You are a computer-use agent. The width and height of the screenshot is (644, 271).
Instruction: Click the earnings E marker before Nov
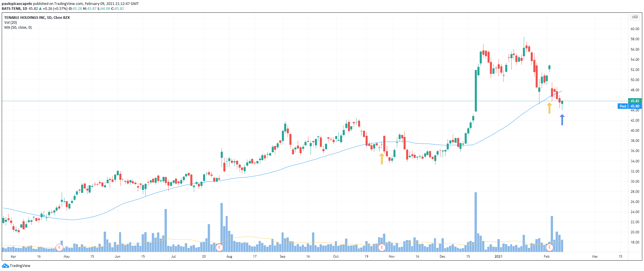pyautogui.click(x=382, y=247)
